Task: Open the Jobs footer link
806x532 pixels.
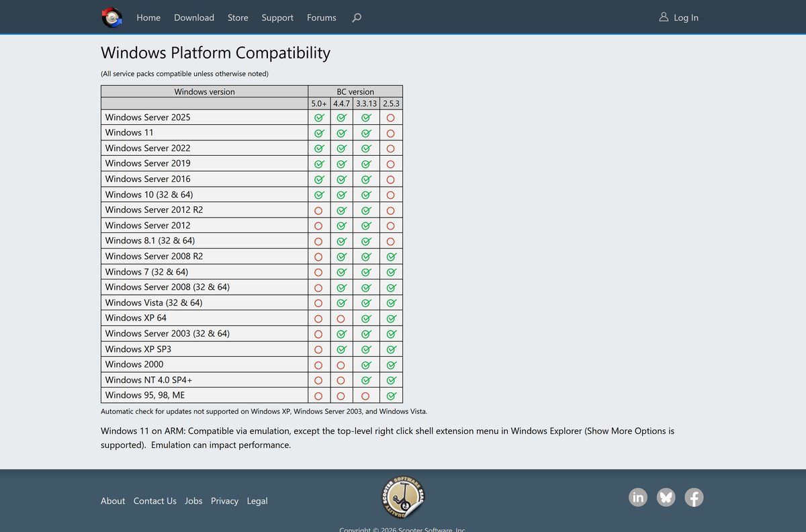Action: point(193,500)
